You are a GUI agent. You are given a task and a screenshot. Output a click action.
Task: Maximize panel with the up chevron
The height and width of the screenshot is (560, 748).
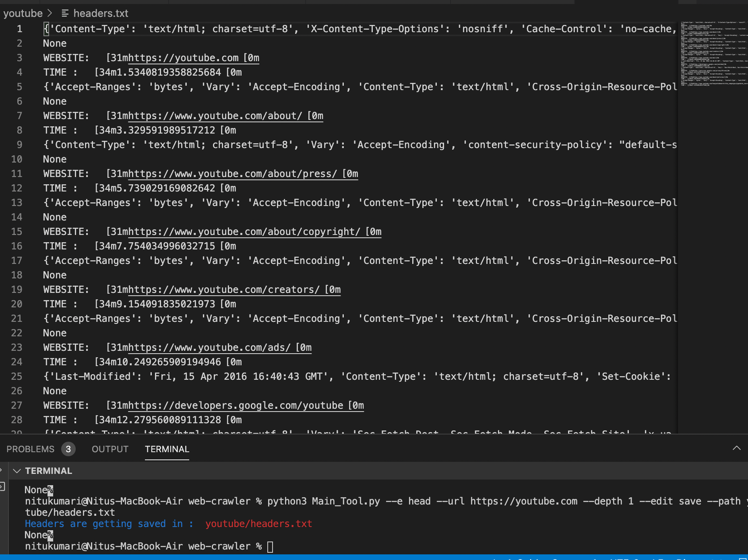pyautogui.click(x=736, y=448)
